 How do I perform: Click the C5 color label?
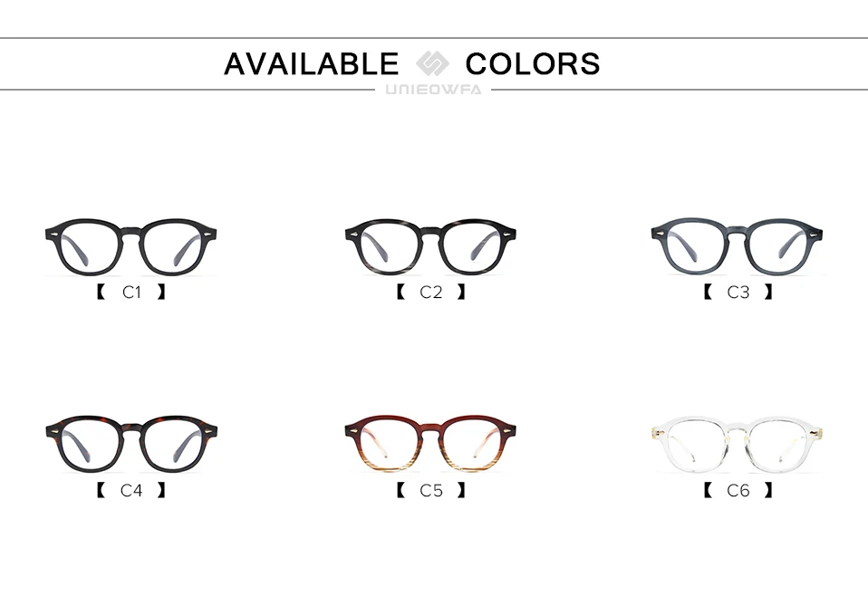click(x=430, y=490)
